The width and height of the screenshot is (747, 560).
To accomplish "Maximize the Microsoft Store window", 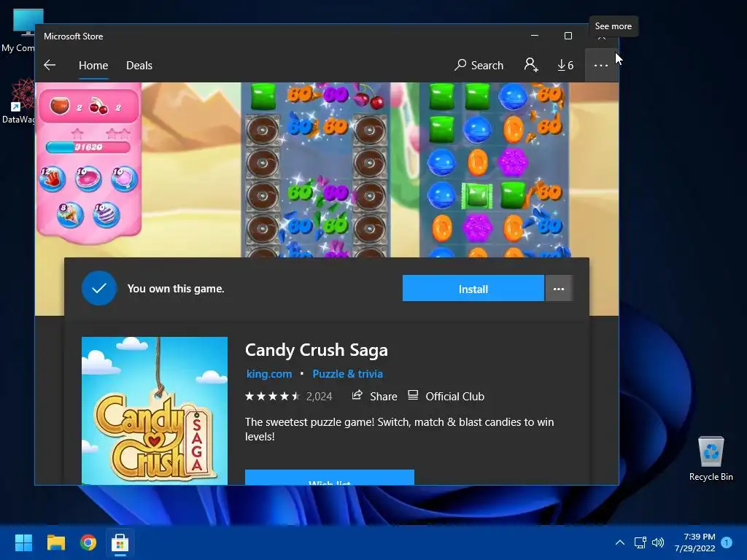I will (x=568, y=36).
